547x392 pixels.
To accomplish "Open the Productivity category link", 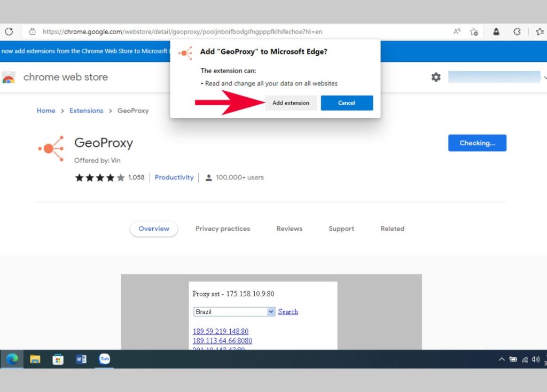I will click(174, 177).
